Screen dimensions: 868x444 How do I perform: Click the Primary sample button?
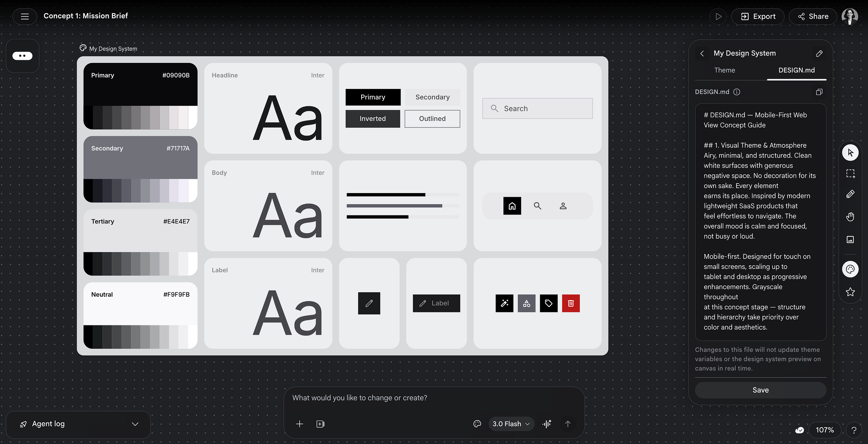(373, 97)
